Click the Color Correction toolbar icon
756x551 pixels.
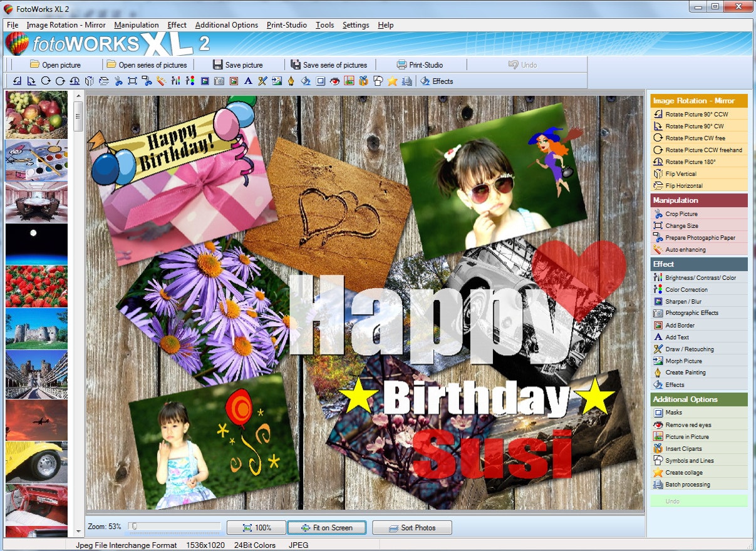tap(190, 81)
